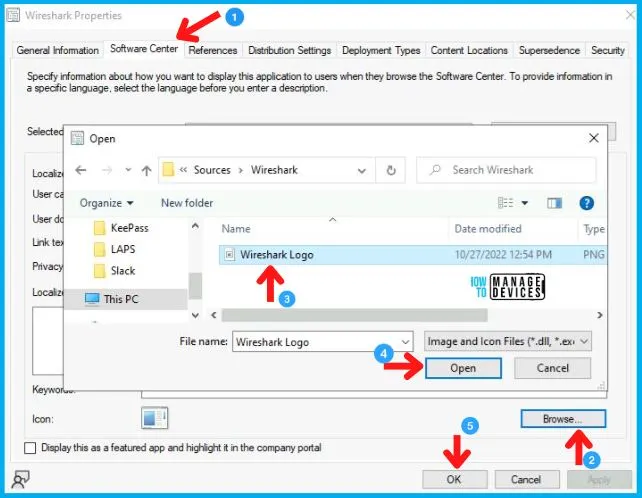The width and height of the screenshot is (642, 498).
Task: Click the Wireshark Logo file icon
Action: click(x=230, y=255)
